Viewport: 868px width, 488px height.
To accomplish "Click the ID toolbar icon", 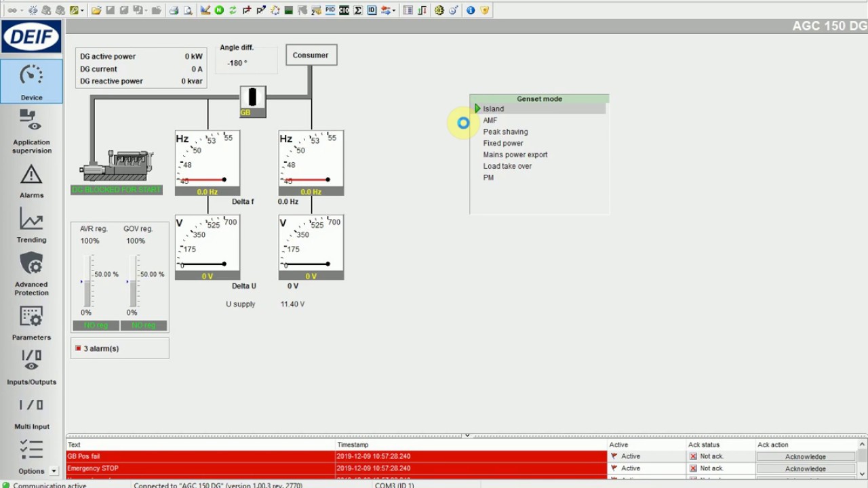I will tap(372, 10).
